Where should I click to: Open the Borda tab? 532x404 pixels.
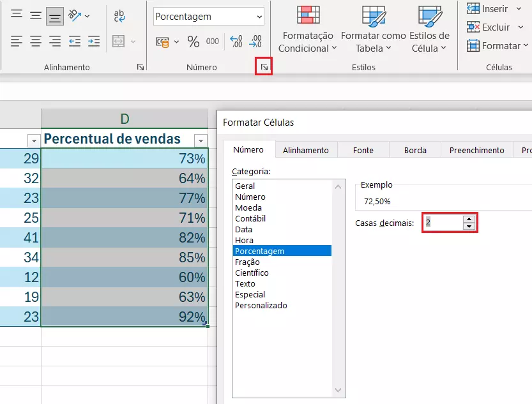click(415, 150)
